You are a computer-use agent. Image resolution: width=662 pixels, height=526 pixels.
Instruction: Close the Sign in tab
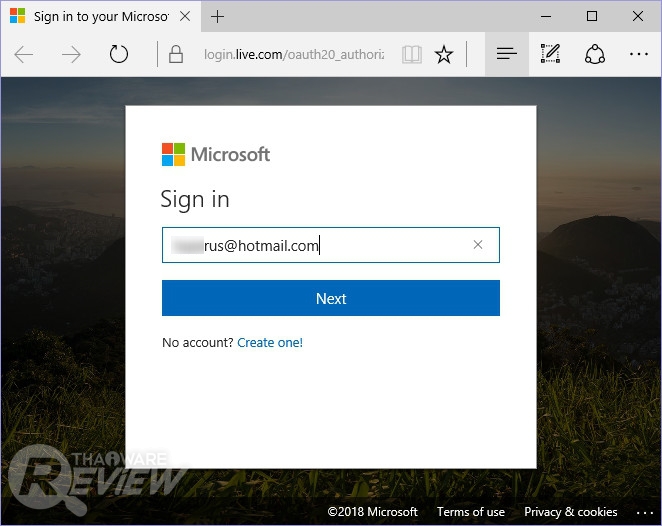pyautogui.click(x=185, y=16)
